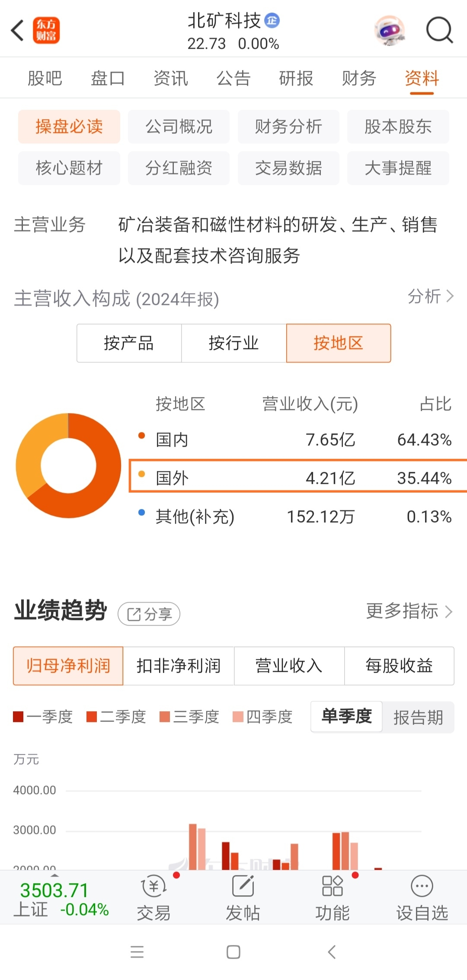467x980 pixels.
Task: Tap 设自选 add to watchlist icon
Action: pos(422,886)
